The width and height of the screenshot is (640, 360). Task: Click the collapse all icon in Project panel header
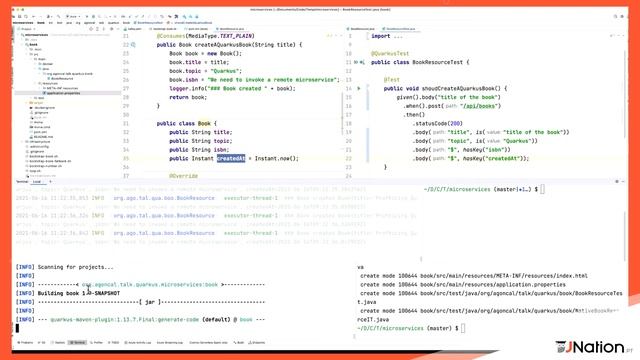coord(104,29)
